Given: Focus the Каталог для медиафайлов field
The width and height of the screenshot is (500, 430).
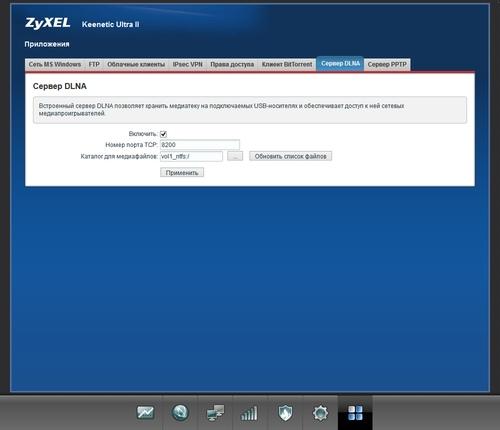Looking at the screenshot, I should [191, 156].
